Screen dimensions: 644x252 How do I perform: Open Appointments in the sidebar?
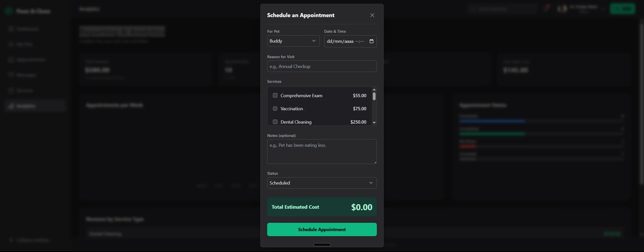tap(30, 60)
